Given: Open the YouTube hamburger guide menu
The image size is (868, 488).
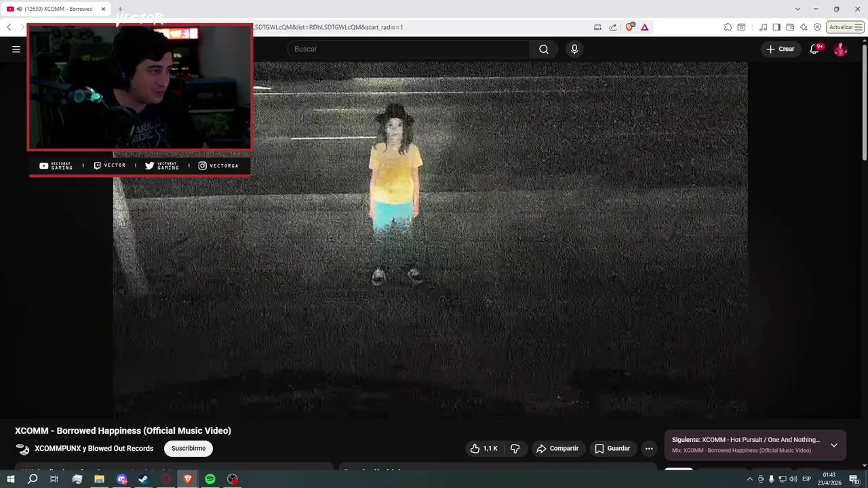Looking at the screenshot, I should 16,49.
